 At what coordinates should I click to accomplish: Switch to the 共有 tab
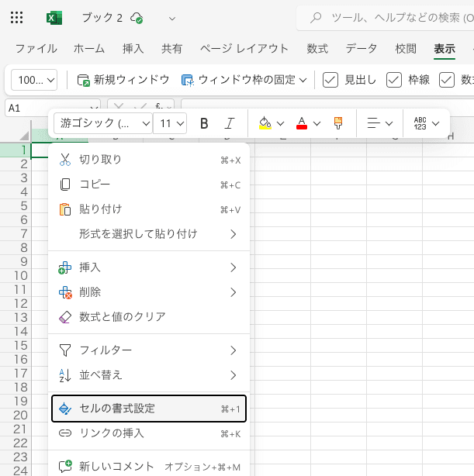171,49
